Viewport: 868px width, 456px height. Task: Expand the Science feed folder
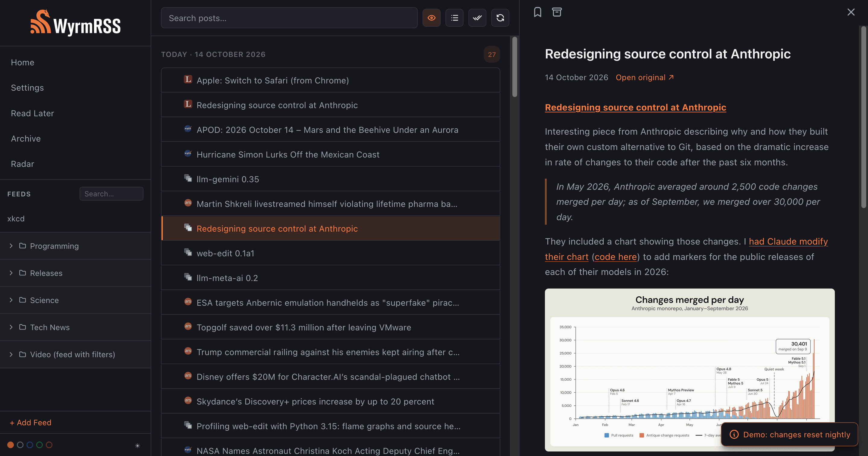[x=75, y=300]
